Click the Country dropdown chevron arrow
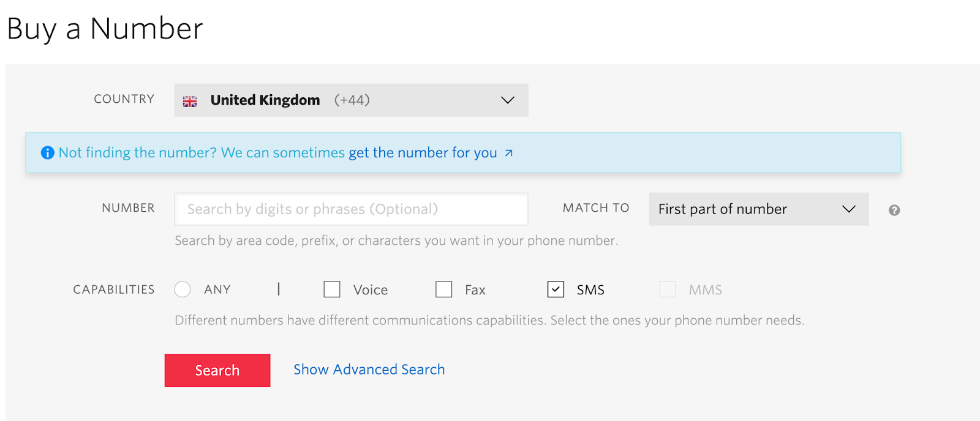Image resolution: width=980 pixels, height=421 pixels. [x=508, y=100]
